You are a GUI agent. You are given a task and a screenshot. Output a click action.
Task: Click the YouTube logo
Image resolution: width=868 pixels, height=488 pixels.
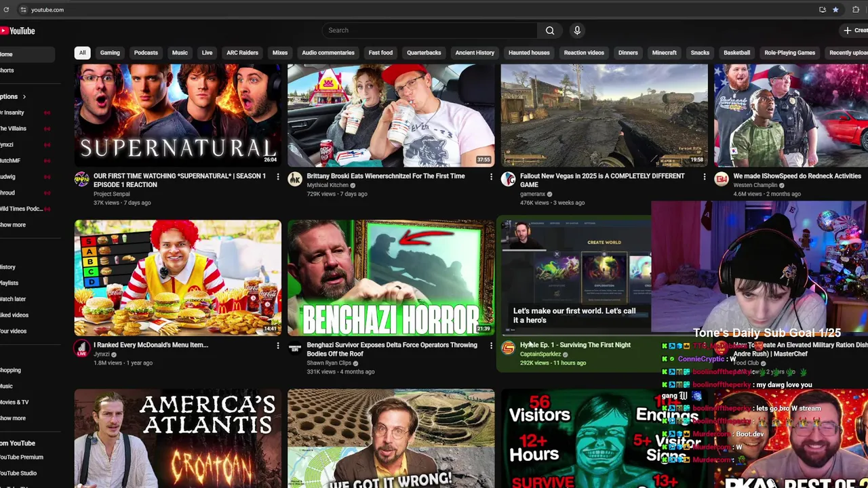[18, 30]
